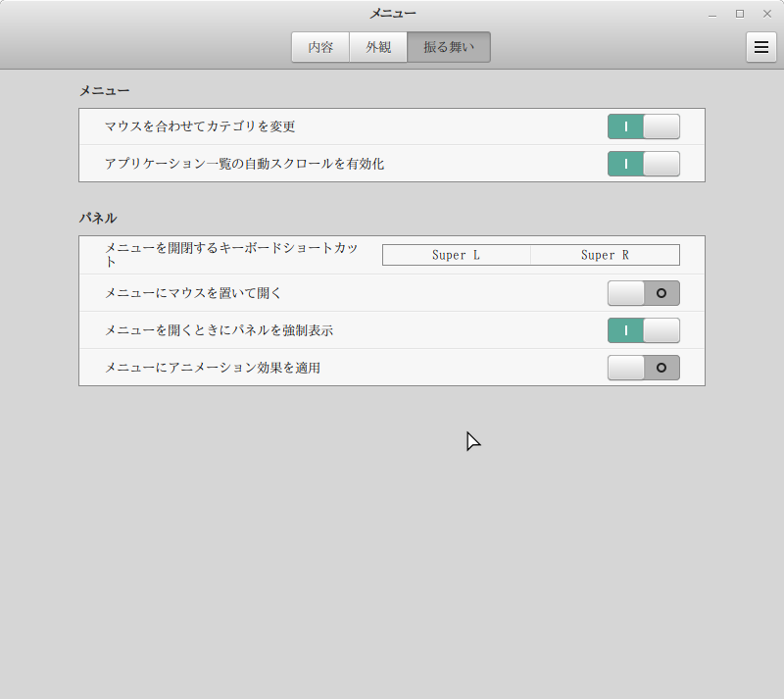The width and height of the screenshot is (784, 699).
Task: Close the メニュー settings window
Action: point(766,14)
